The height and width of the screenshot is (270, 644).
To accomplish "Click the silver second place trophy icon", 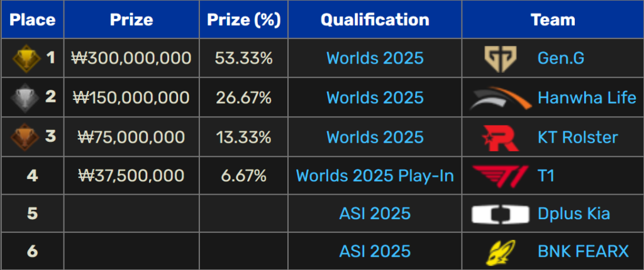I will pos(25,98).
